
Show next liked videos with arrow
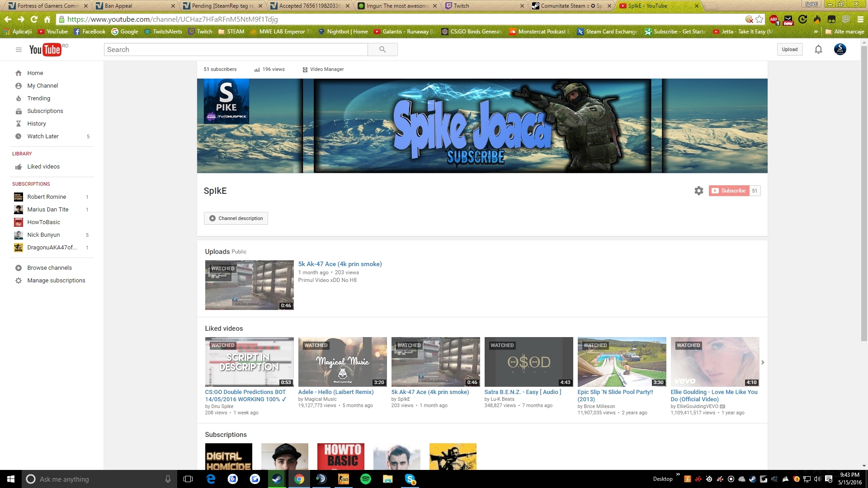pyautogui.click(x=763, y=362)
